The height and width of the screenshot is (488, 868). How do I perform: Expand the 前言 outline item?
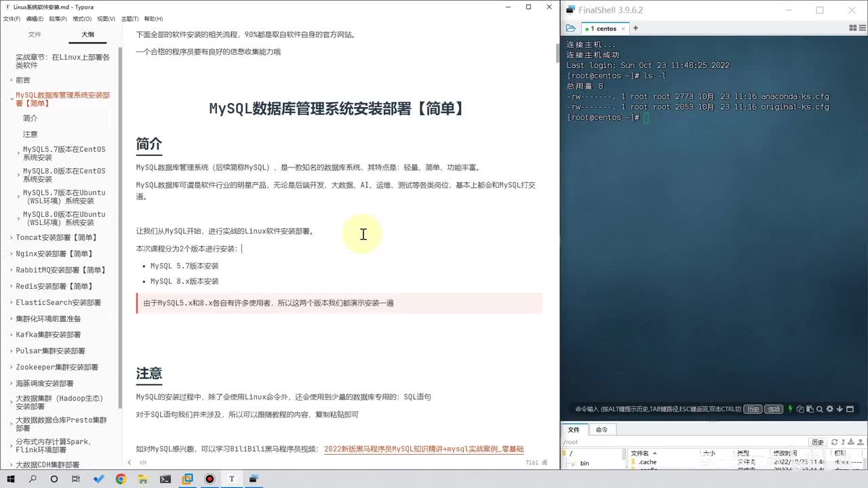[10, 80]
